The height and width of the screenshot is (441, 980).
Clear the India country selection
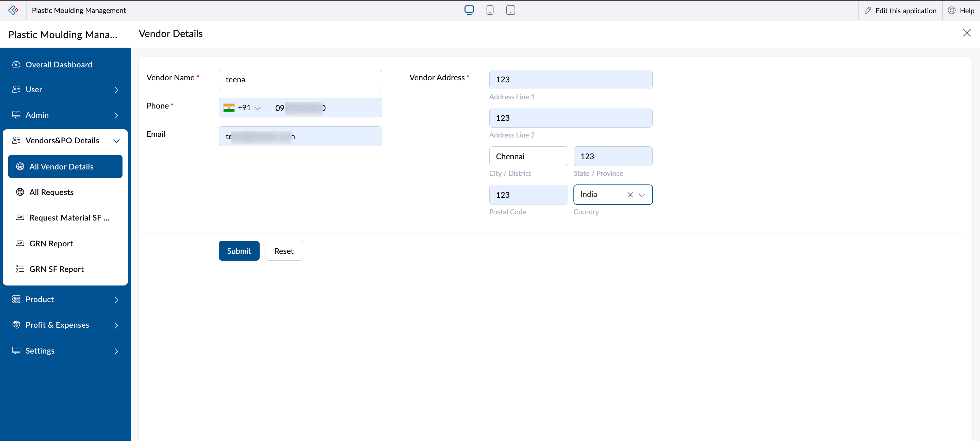coord(630,195)
